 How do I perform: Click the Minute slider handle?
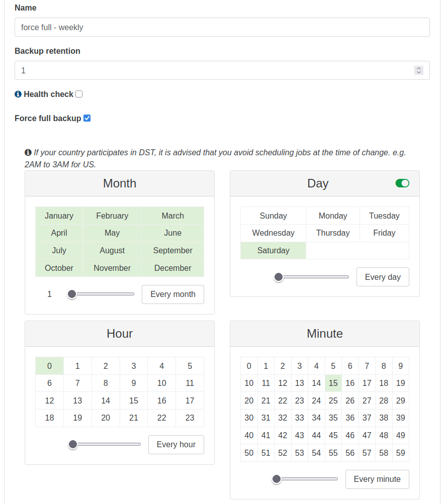click(x=276, y=479)
